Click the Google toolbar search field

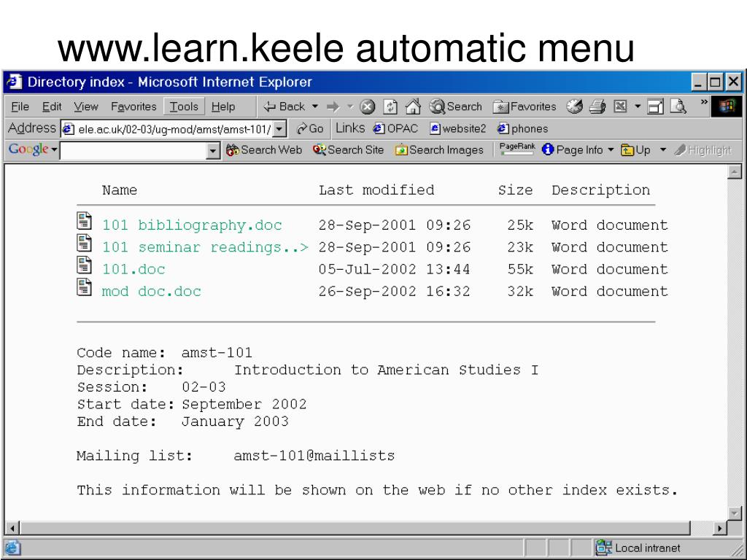133,150
